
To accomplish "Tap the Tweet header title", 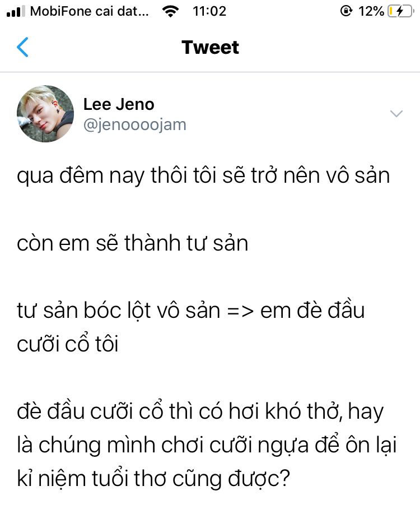I will point(210,48).
